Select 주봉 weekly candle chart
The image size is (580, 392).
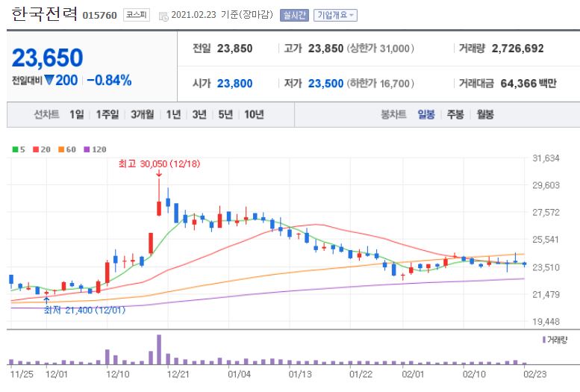tap(455, 114)
